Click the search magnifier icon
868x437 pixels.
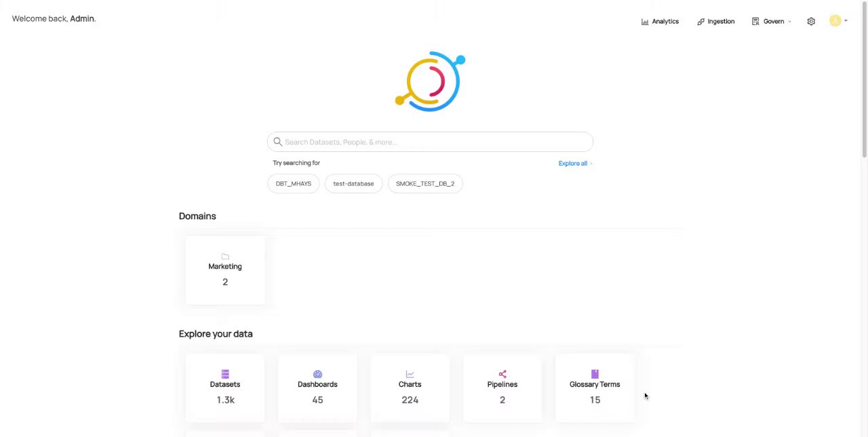(x=277, y=142)
